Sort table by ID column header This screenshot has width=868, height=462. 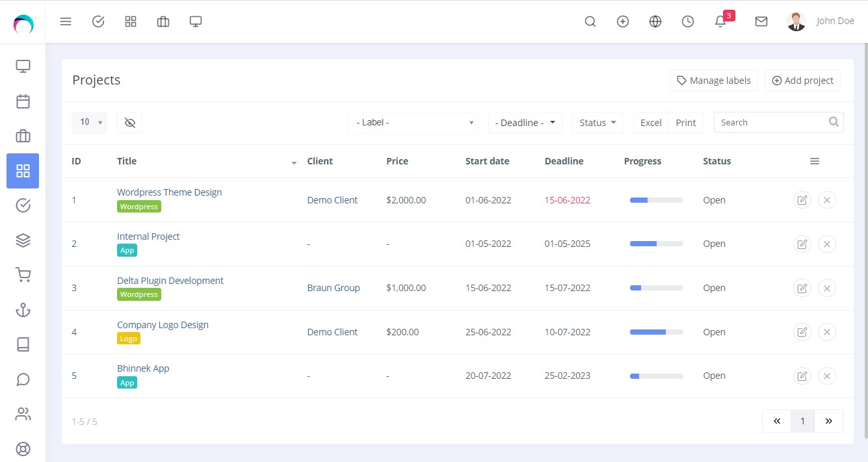click(x=76, y=161)
